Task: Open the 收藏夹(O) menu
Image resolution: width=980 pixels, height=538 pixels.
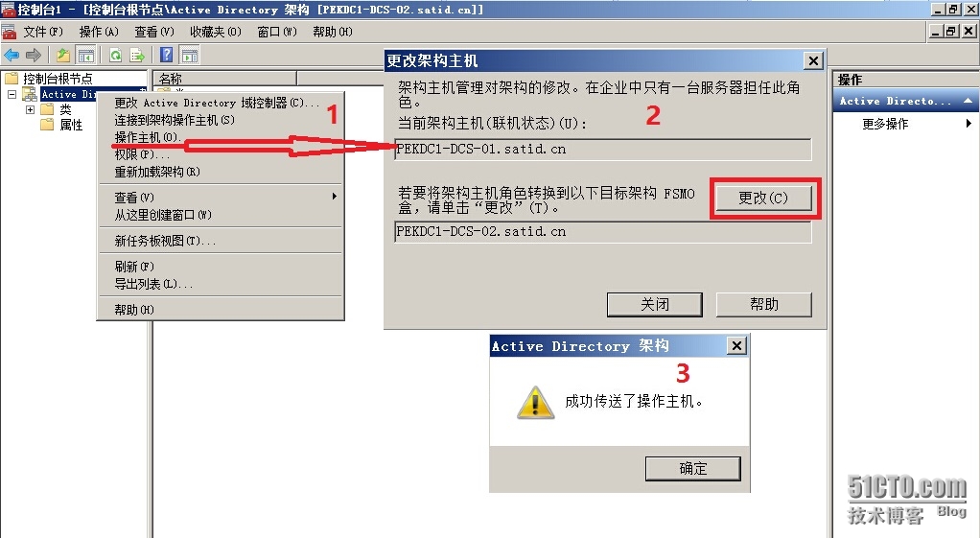Action: pos(216,32)
